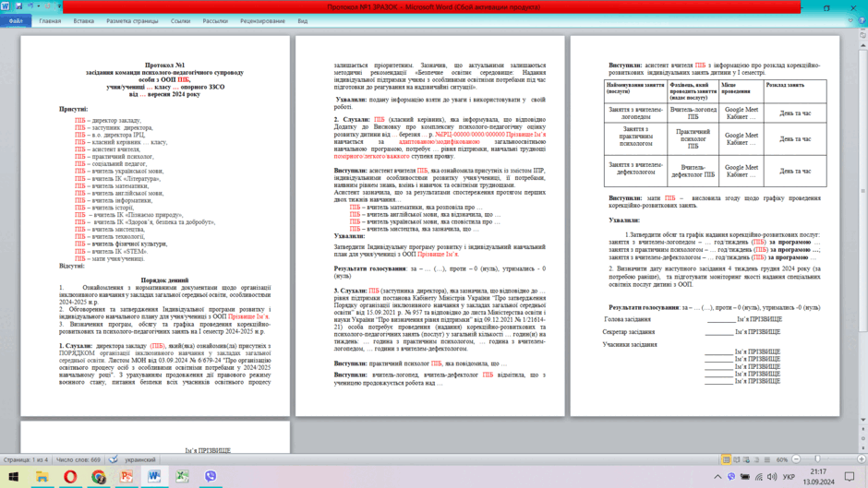This screenshot has height=488, width=868.
Task: Click the 'Присутні:' label on page one
Action: pyautogui.click(x=73, y=110)
